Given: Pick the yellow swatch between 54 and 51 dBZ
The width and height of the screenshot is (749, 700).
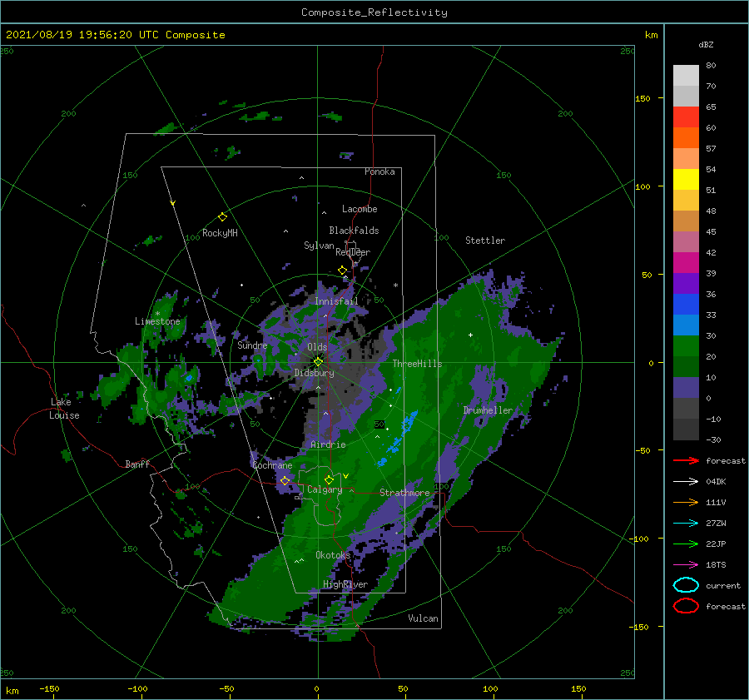Looking at the screenshot, I should [x=686, y=180].
